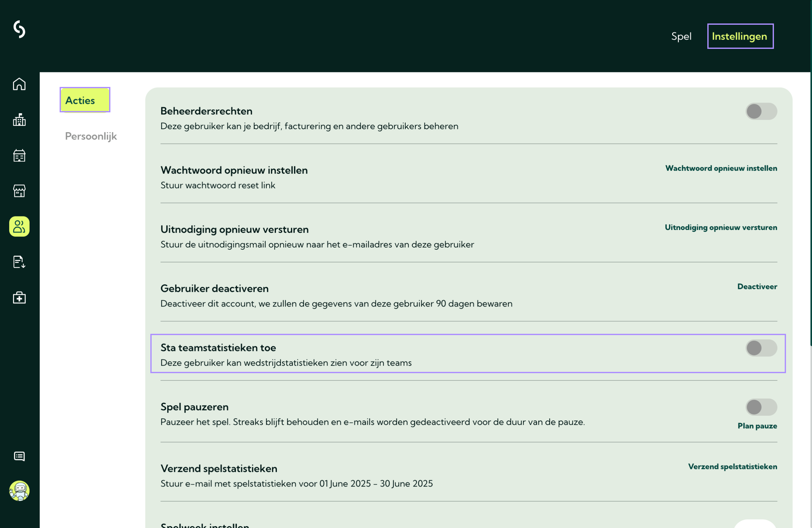The height and width of the screenshot is (528, 812).
Task: Select the Acties section
Action: pyautogui.click(x=85, y=100)
